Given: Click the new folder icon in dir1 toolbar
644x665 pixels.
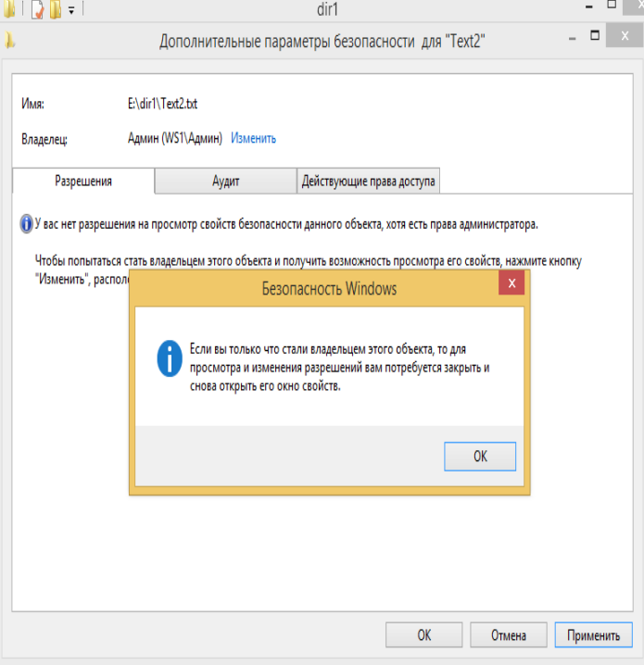Looking at the screenshot, I should [56, 9].
